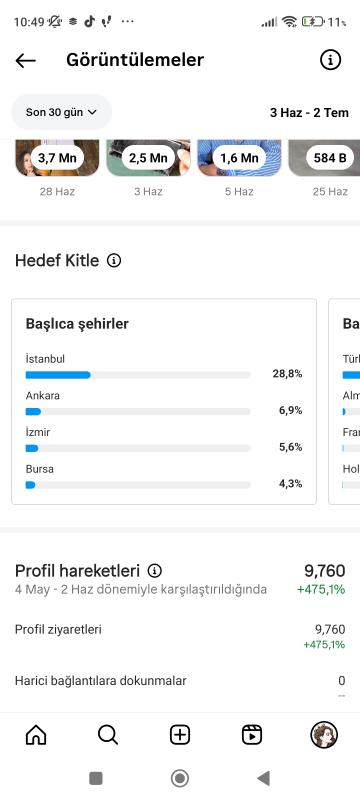Tap the create new post plus icon
360x800 pixels.
click(x=179, y=735)
